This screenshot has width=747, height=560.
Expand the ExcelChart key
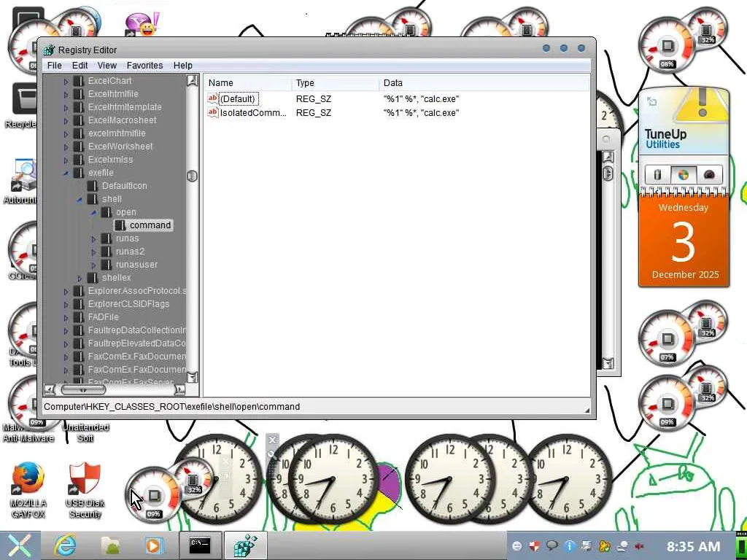66,82
